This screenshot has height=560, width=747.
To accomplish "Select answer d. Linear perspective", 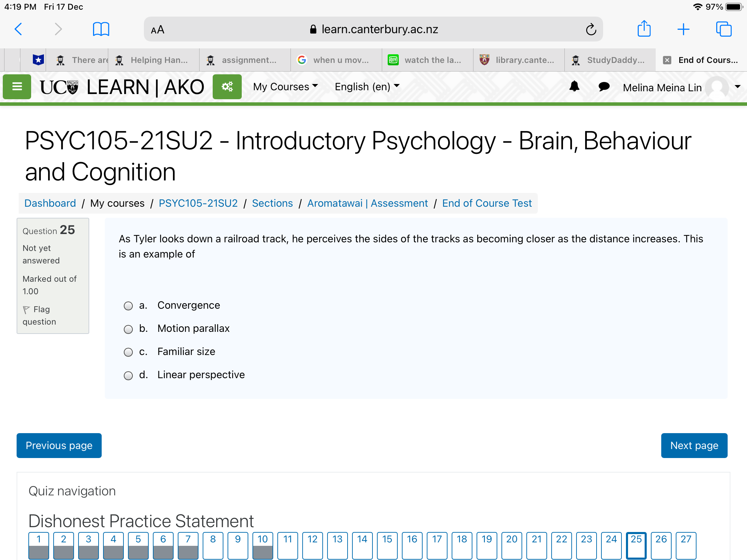I will [x=128, y=375].
